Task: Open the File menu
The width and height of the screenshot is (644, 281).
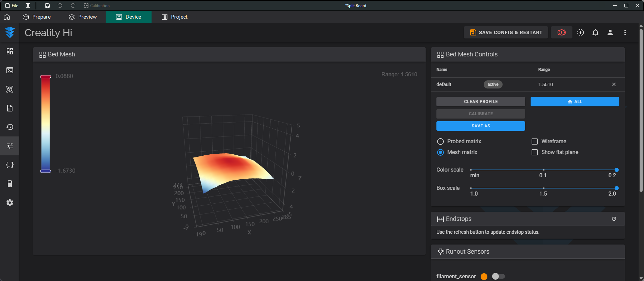Action: [x=12, y=5]
